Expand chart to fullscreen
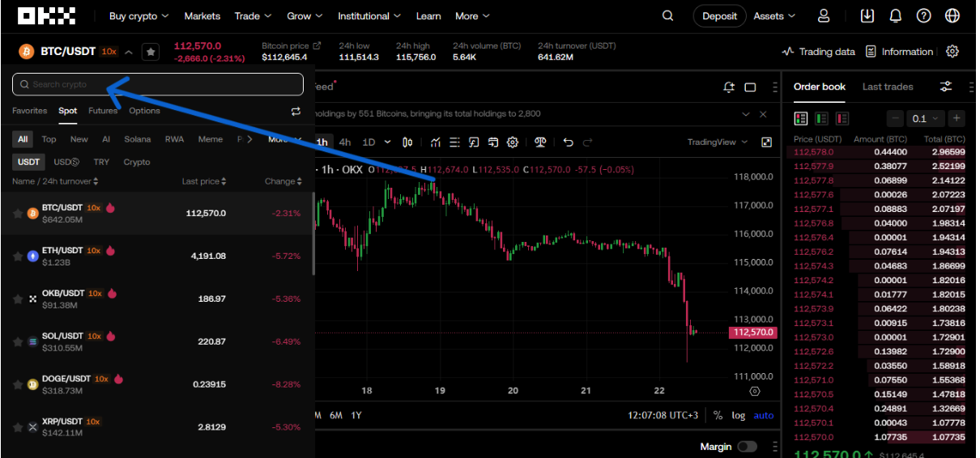This screenshot has width=980, height=458. (766, 142)
